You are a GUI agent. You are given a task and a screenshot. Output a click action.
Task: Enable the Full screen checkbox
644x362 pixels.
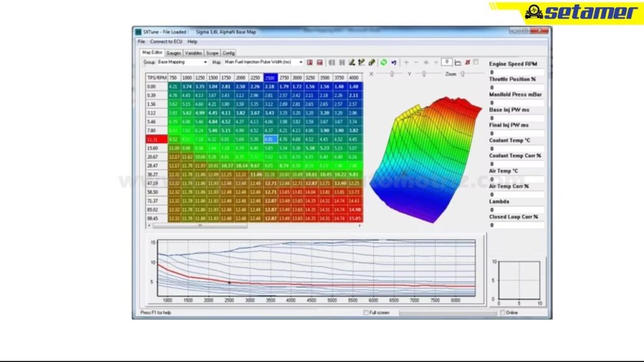click(x=366, y=312)
